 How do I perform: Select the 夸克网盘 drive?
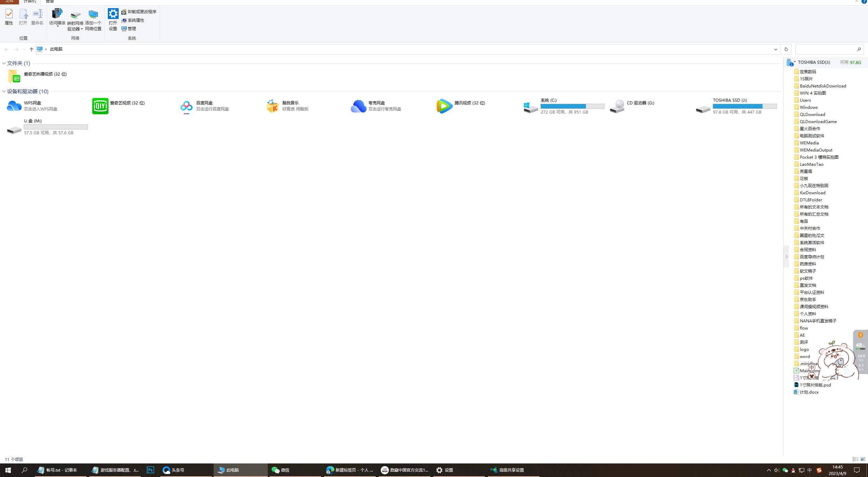click(358, 106)
